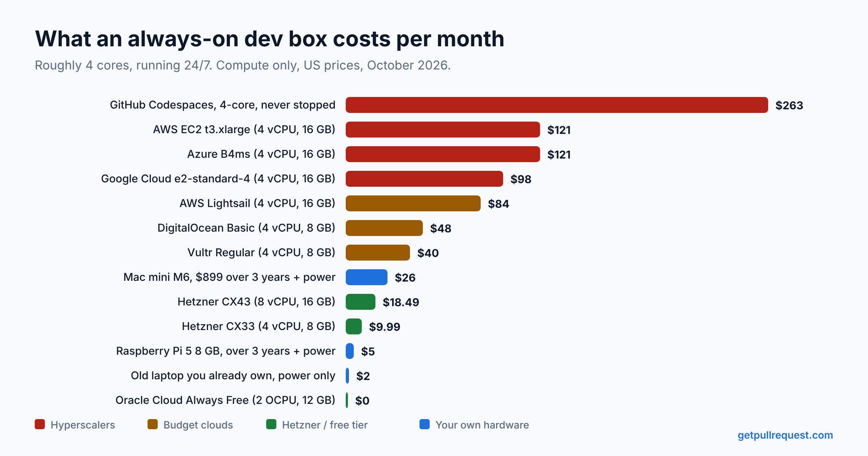Click the chart title 'What an always-on dev box costs per month'
This screenshot has height=456, width=868.
click(269, 39)
